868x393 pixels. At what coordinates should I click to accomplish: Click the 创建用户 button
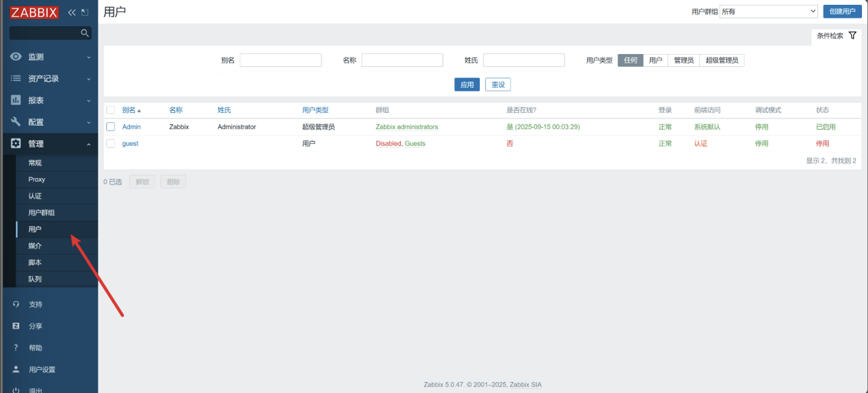(842, 11)
